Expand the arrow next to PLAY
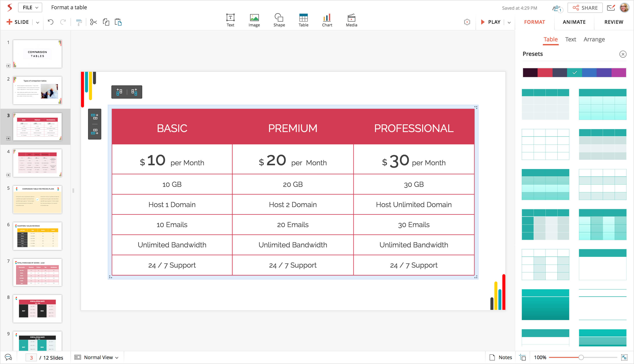634x364 pixels. pyautogui.click(x=509, y=22)
